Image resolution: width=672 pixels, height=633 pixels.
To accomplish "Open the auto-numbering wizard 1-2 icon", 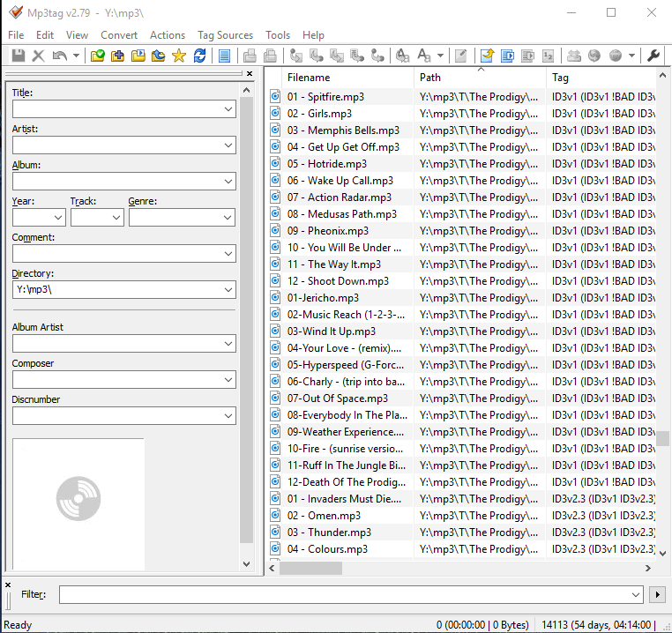I will point(549,56).
